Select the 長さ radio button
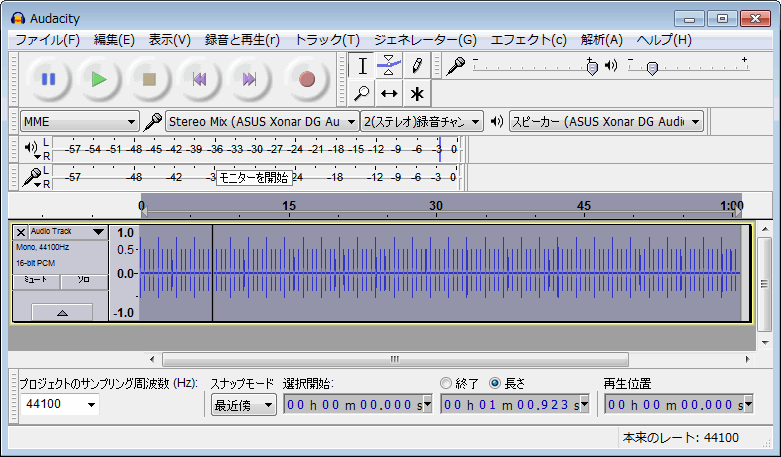Viewport: 781px width, 457px height. (495, 383)
